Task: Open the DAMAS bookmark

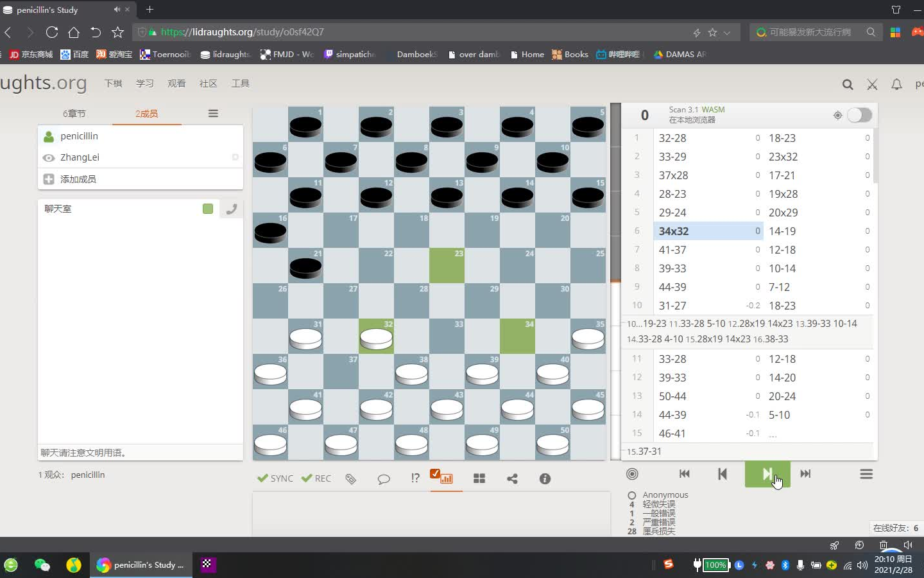Action: point(680,55)
